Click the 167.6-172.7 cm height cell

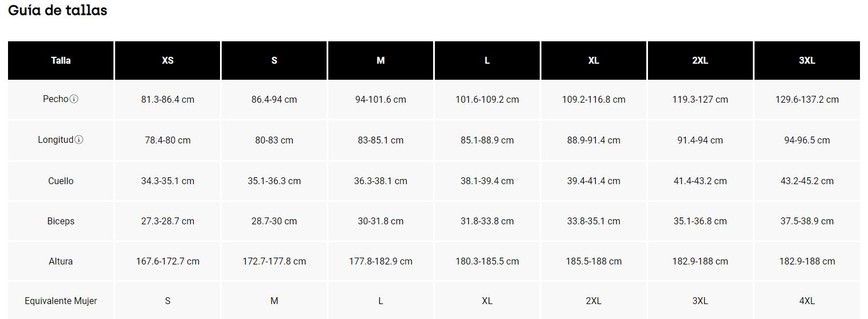pyautogui.click(x=167, y=261)
